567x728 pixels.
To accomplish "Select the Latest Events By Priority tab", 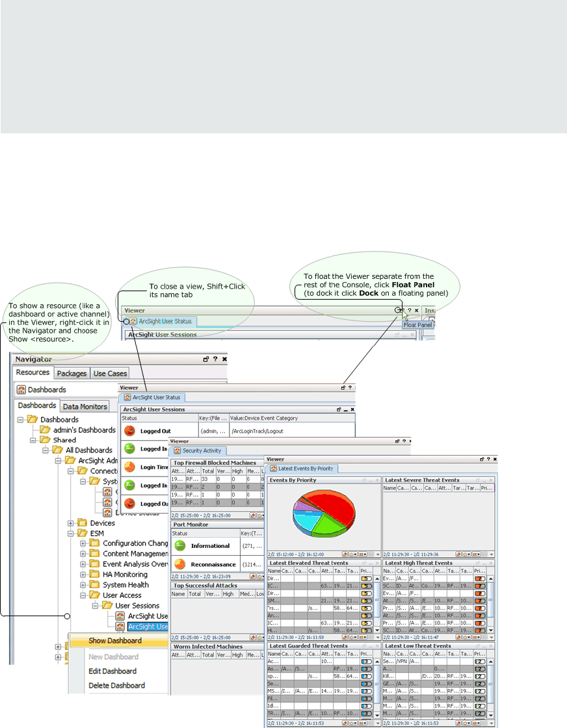I will tap(301, 469).
